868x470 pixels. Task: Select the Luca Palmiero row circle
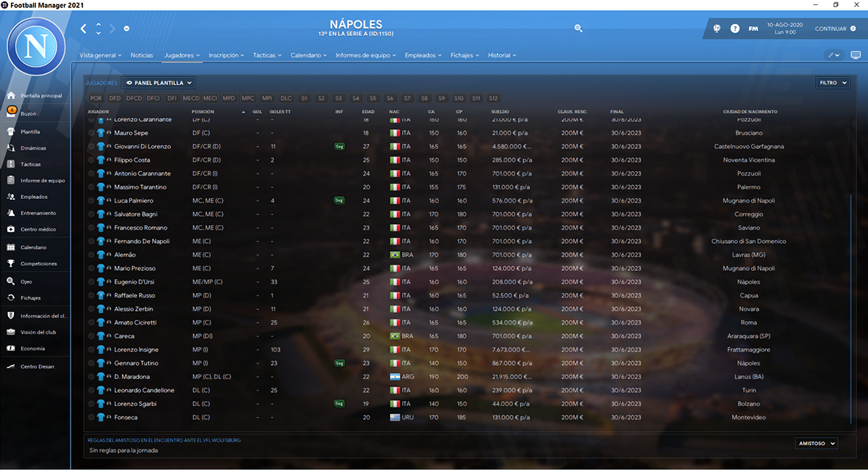[x=91, y=200]
